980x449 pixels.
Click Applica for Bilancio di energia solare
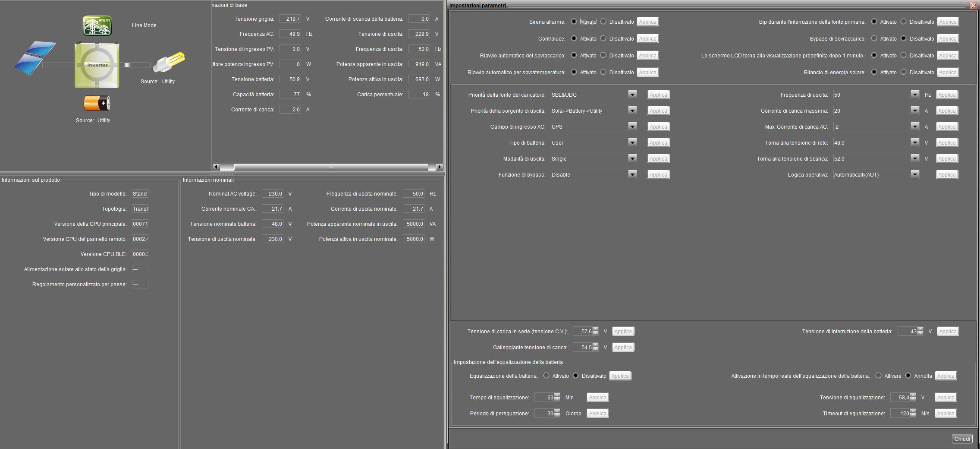pos(948,72)
